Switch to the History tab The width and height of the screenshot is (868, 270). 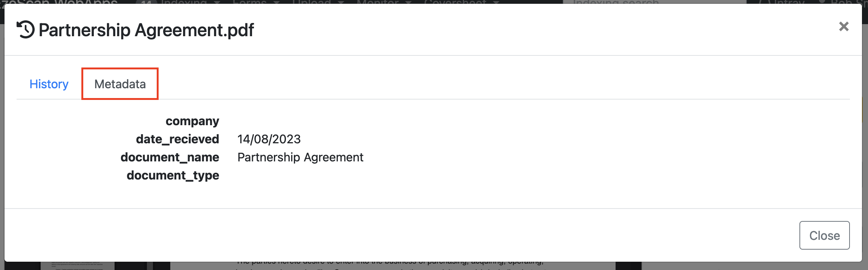click(49, 84)
